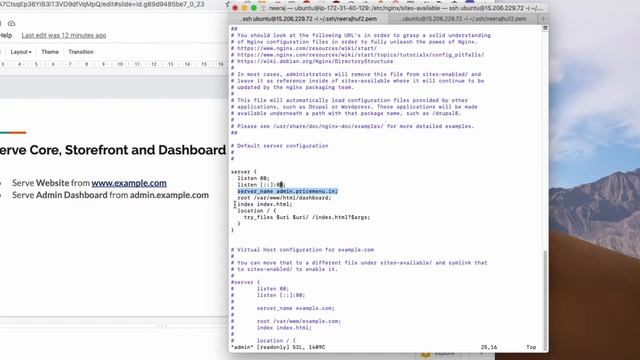This screenshot has width=640, height=360.
Task: Click the 'listen 80;' line in active server block
Action: click(253, 178)
